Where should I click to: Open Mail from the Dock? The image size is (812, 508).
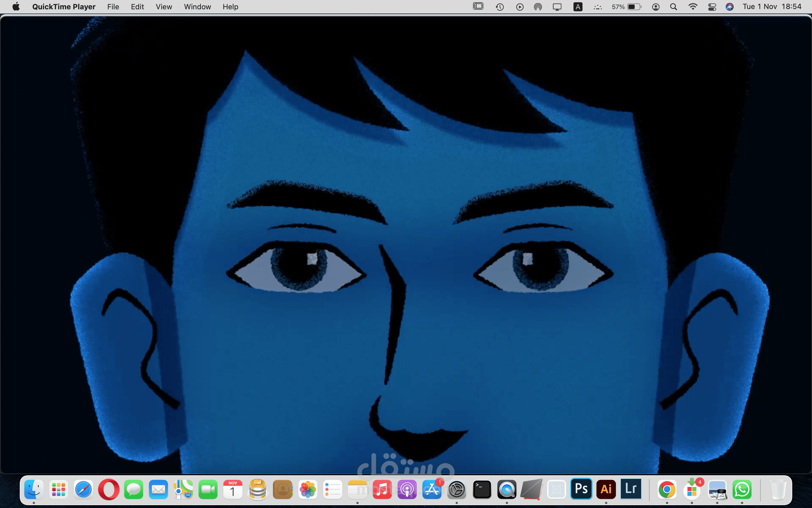click(158, 489)
